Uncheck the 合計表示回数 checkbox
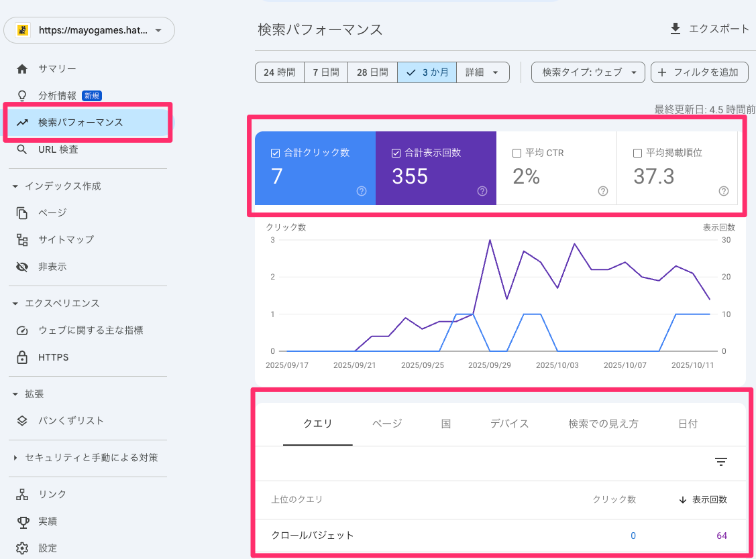The image size is (756, 559). (x=396, y=153)
